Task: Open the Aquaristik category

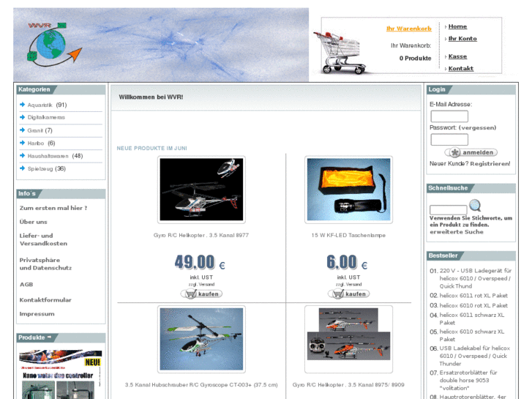Action: click(40, 105)
